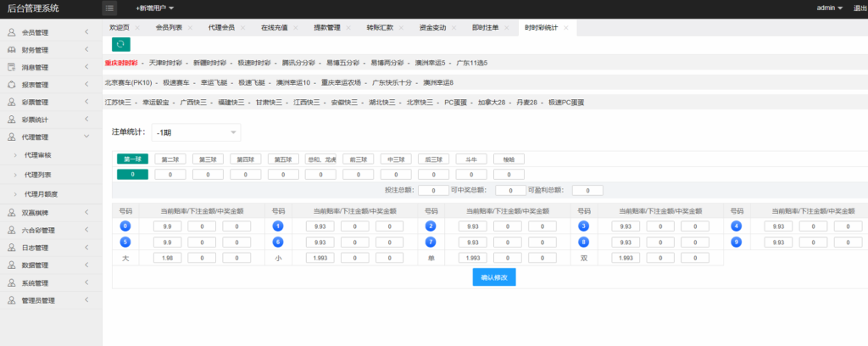Click the green refresh icon button
This screenshot has width=868, height=346.
coord(121,44)
